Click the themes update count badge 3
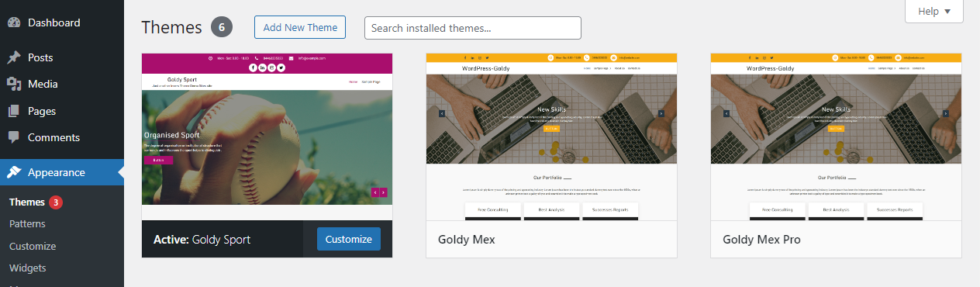Screen dimensions: 980x287 coord(56,202)
